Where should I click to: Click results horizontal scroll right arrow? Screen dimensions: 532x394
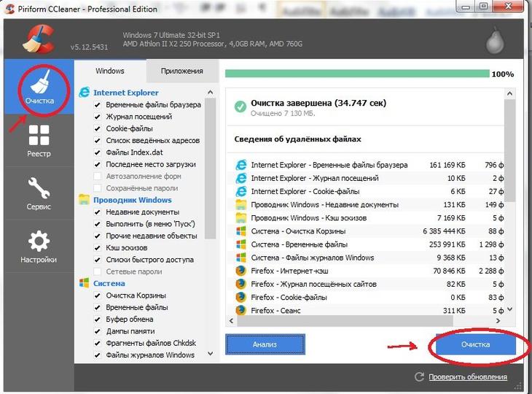(498, 320)
